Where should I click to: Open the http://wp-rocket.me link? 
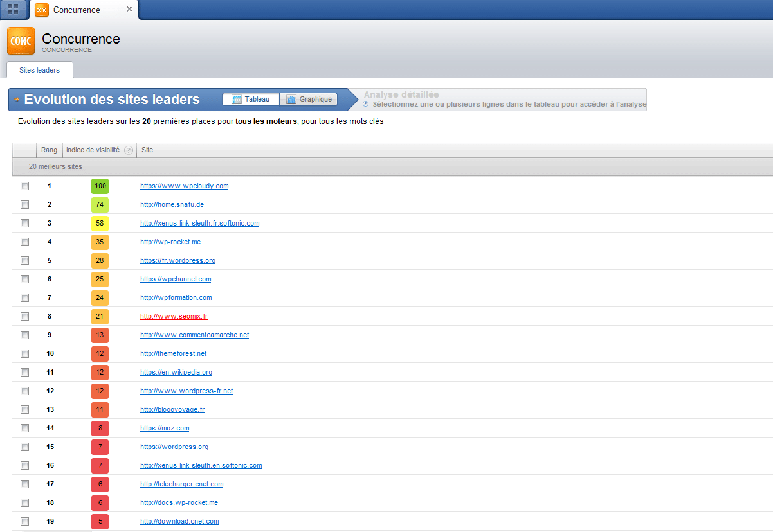(x=170, y=242)
